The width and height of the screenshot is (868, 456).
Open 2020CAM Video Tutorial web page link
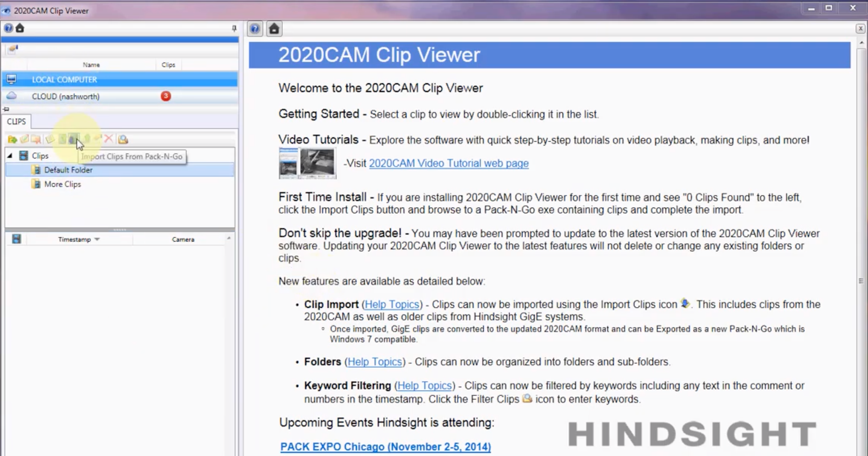(x=449, y=163)
